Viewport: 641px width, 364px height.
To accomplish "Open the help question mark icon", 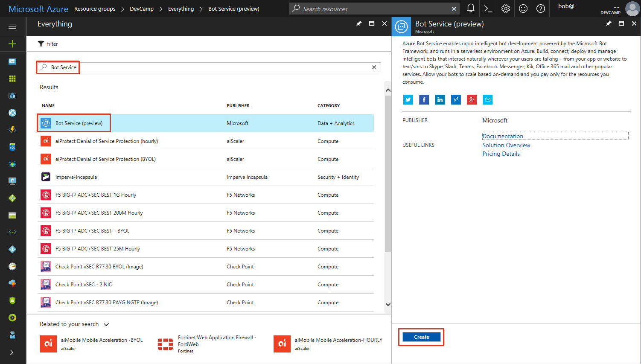I will click(x=541, y=9).
